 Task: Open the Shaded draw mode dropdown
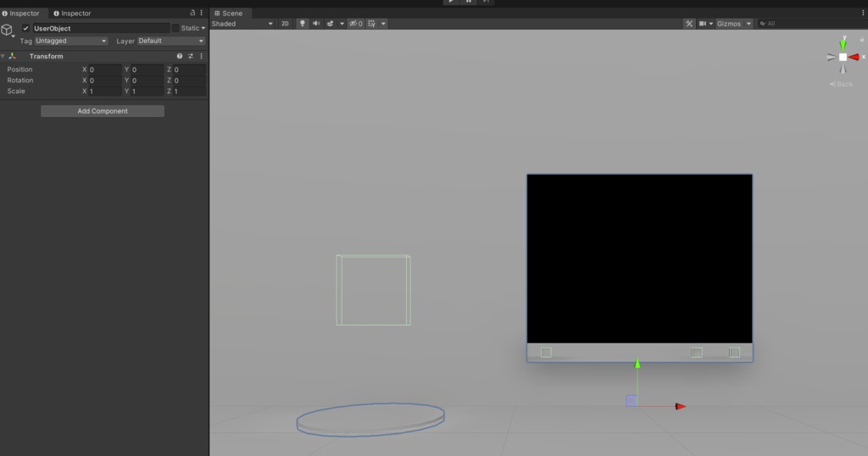242,24
